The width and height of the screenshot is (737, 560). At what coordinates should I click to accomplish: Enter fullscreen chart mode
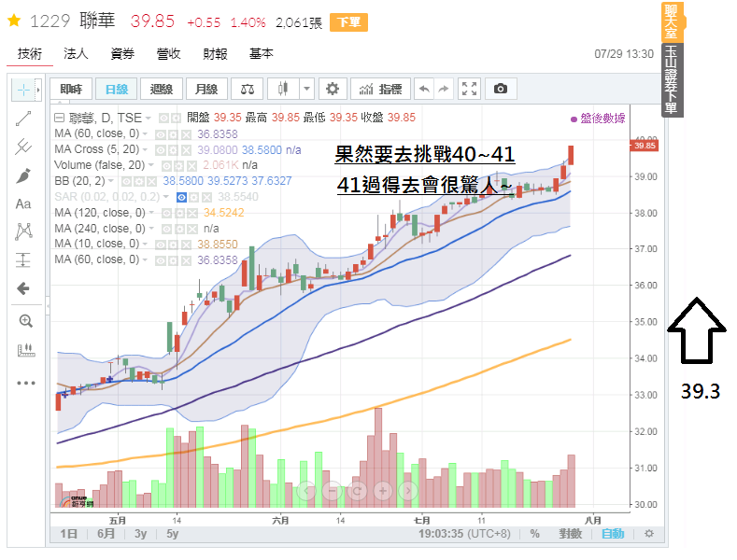point(469,89)
